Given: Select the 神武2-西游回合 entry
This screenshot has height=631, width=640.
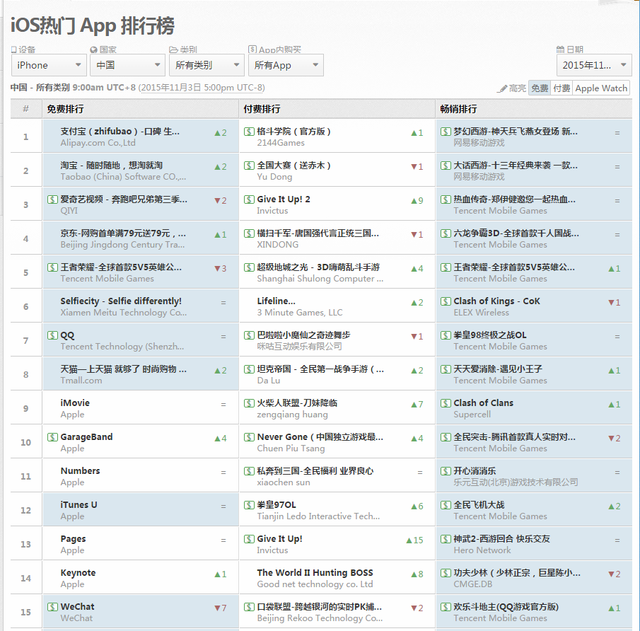Looking at the screenshot, I should [x=502, y=539].
